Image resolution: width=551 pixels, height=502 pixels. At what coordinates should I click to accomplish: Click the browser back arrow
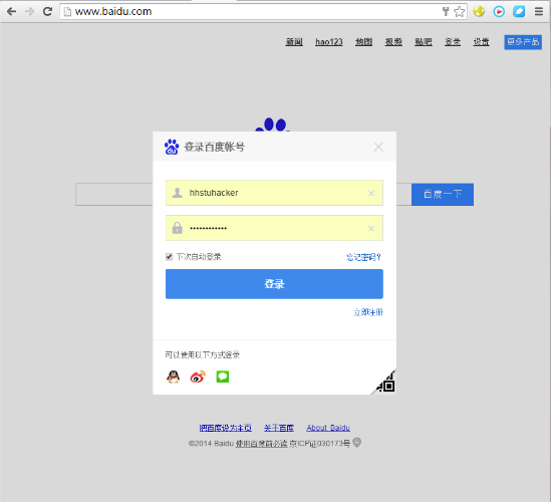[x=12, y=12]
